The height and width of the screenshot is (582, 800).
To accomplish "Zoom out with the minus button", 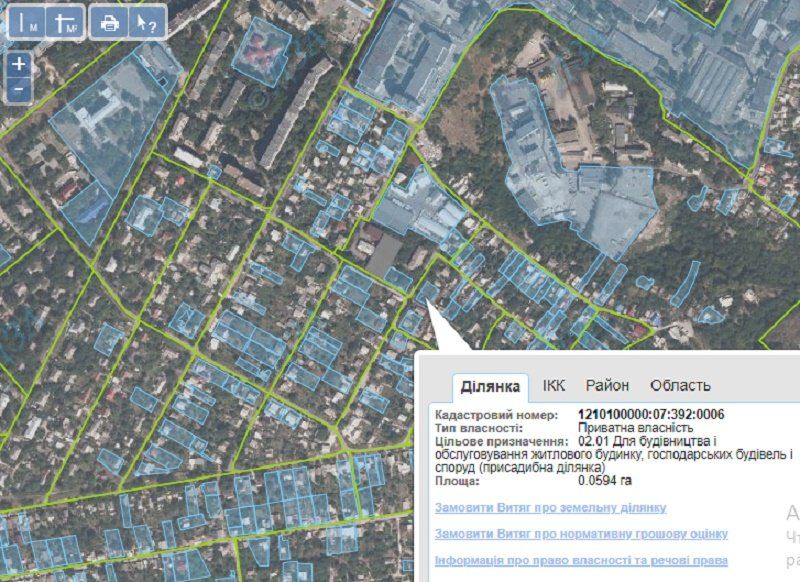I will pyautogui.click(x=20, y=89).
